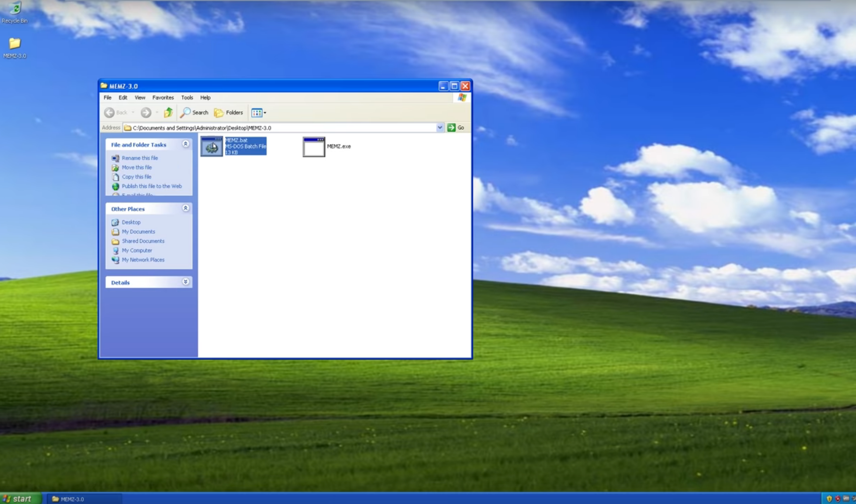Go back with the Back arrow

click(116, 113)
